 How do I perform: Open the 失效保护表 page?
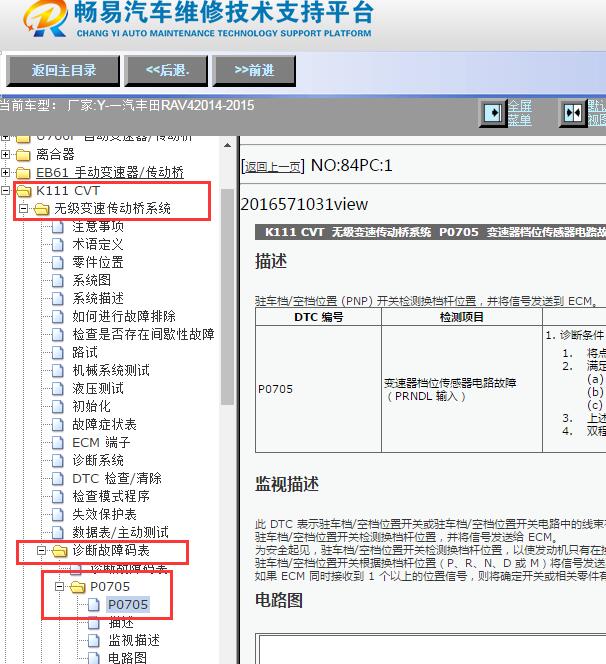click(104, 515)
